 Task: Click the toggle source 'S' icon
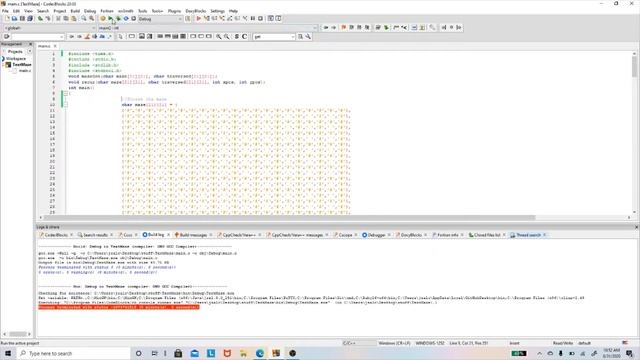(237, 37)
